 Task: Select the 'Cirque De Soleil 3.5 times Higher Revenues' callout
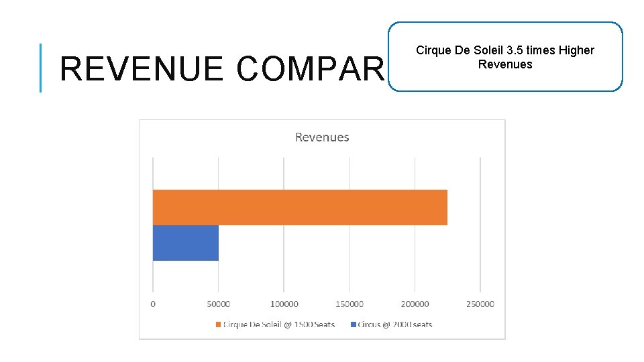click(505, 56)
